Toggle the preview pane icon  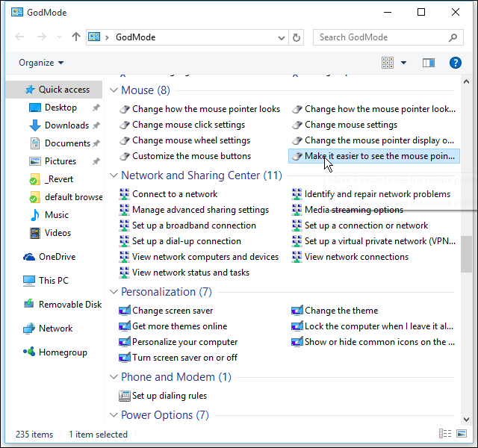429,63
